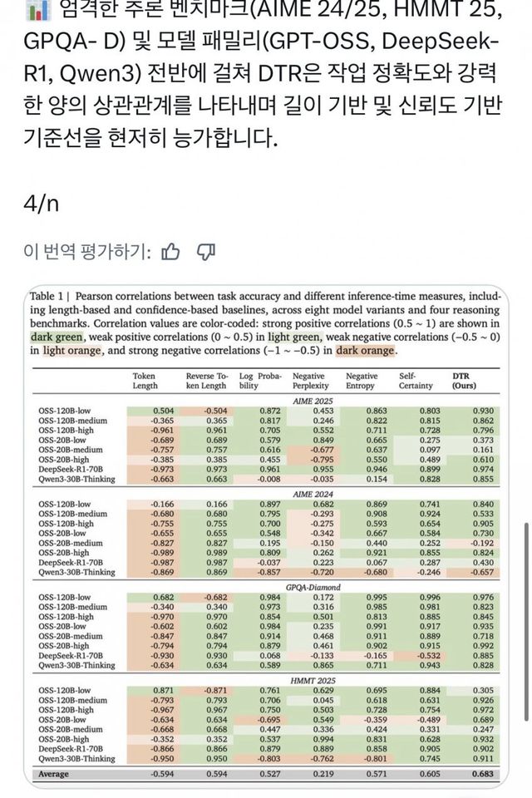Select the "Self-Certainty" column header

coord(416,381)
